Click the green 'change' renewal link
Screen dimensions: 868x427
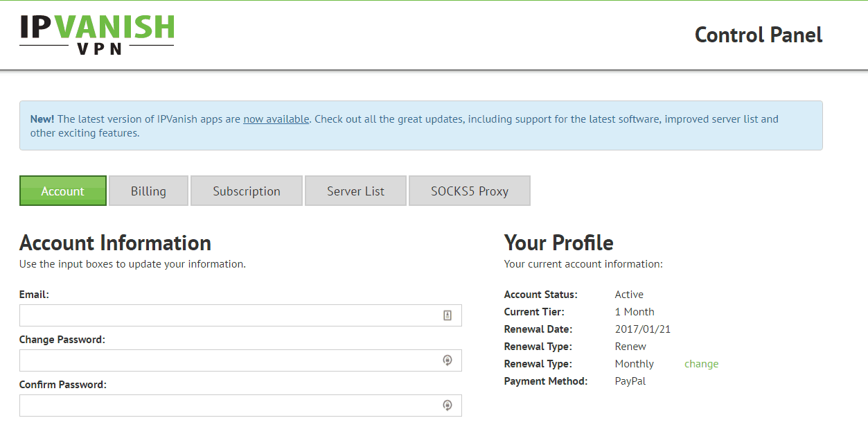[x=702, y=364]
